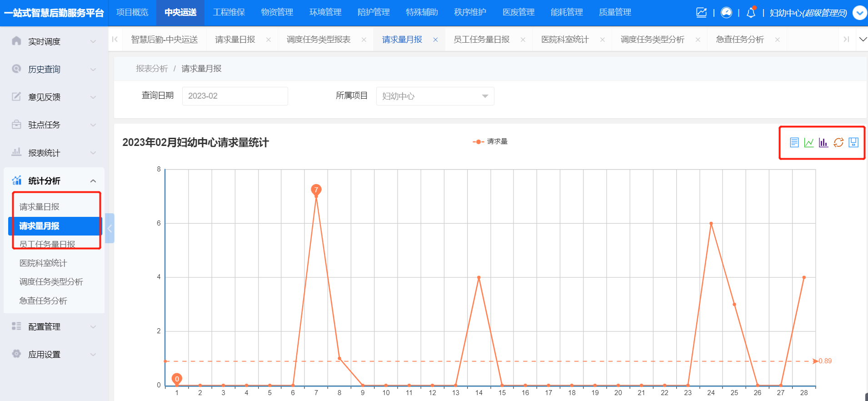The height and width of the screenshot is (401, 868).
Task: Click 统计分析 bar chart icon
Action: click(16, 180)
